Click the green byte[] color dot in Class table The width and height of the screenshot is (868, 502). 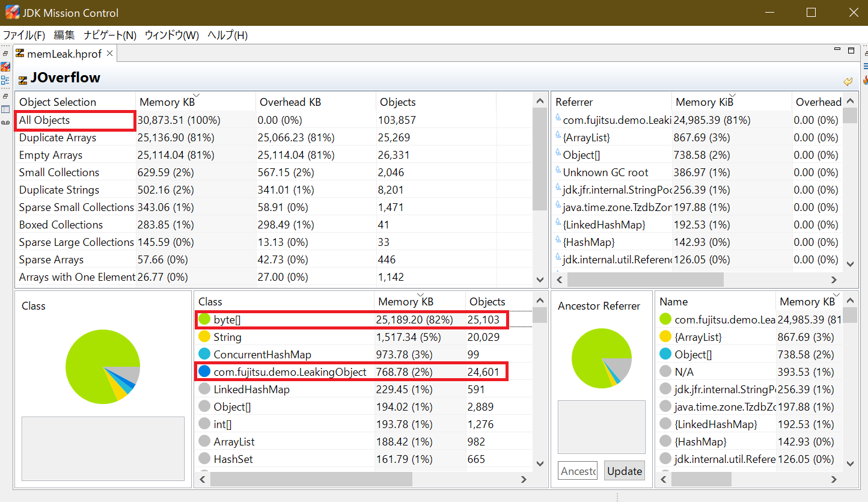pos(204,319)
